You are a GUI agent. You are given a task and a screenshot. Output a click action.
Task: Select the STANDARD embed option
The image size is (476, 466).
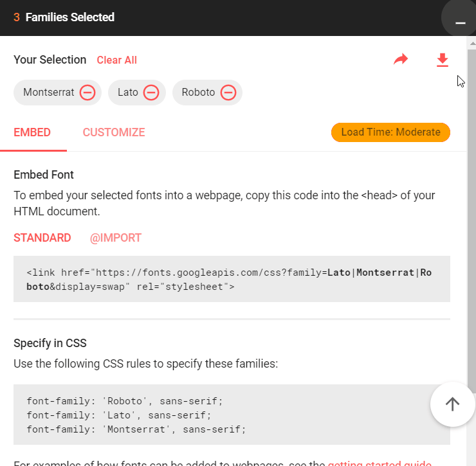click(42, 238)
